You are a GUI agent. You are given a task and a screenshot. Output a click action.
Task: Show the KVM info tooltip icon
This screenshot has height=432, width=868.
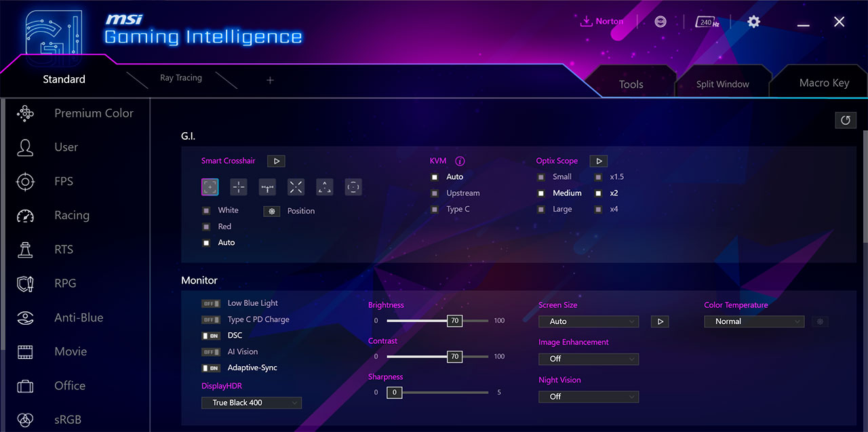pos(460,161)
